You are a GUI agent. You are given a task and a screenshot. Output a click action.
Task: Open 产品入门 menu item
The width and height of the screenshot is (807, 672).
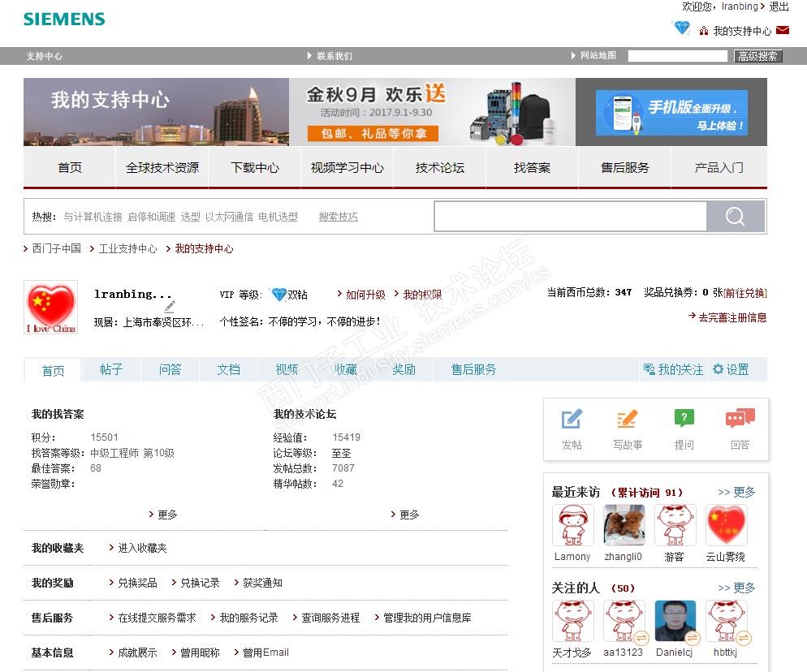[719, 168]
